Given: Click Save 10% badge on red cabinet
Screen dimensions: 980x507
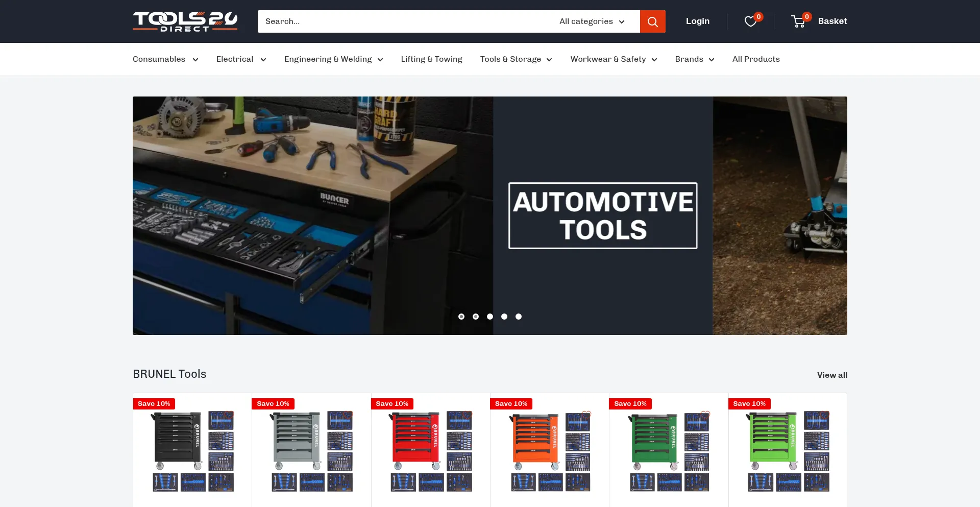Looking at the screenshot, I should point(392,404).
